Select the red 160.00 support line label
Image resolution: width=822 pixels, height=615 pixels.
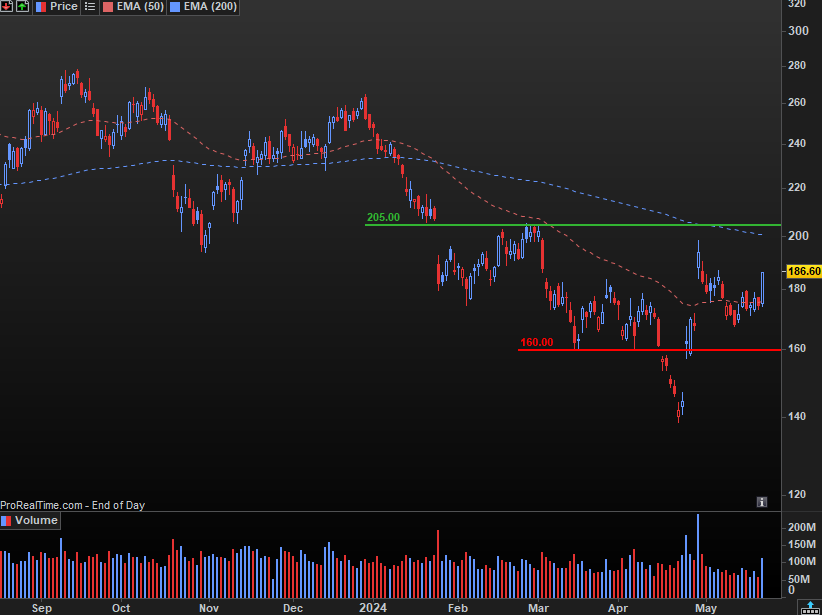pos(536,342)
